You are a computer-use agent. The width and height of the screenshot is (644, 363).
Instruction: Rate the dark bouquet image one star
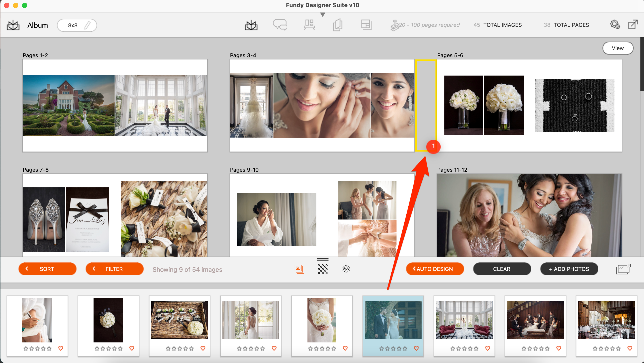(97, 348)
